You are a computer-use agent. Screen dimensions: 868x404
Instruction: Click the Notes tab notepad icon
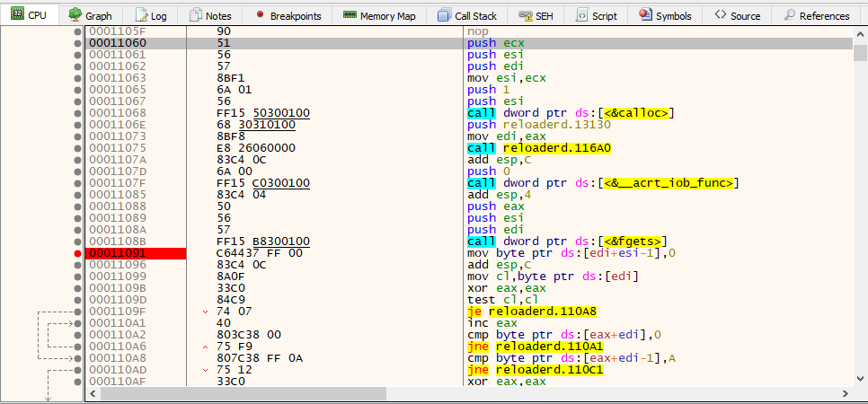[x=195, y=15]
